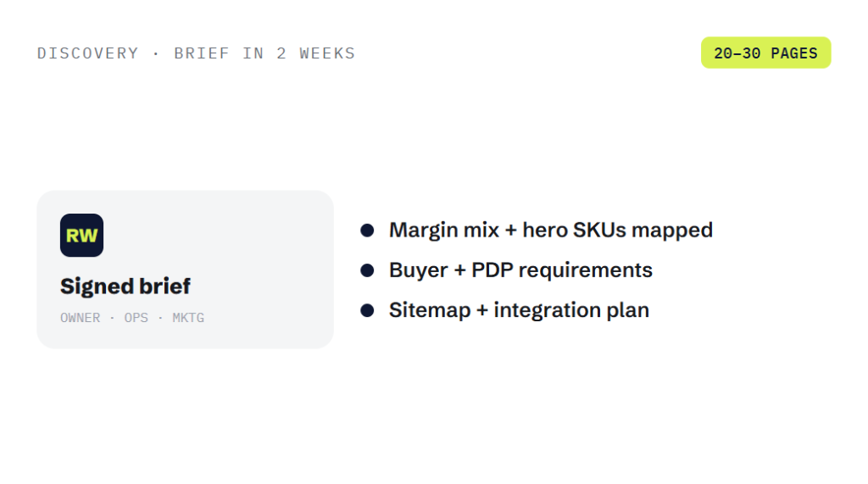The height and width of the screenshot is (484, 868).
Task: Click the MKTG label in the card
Action: 188,318
